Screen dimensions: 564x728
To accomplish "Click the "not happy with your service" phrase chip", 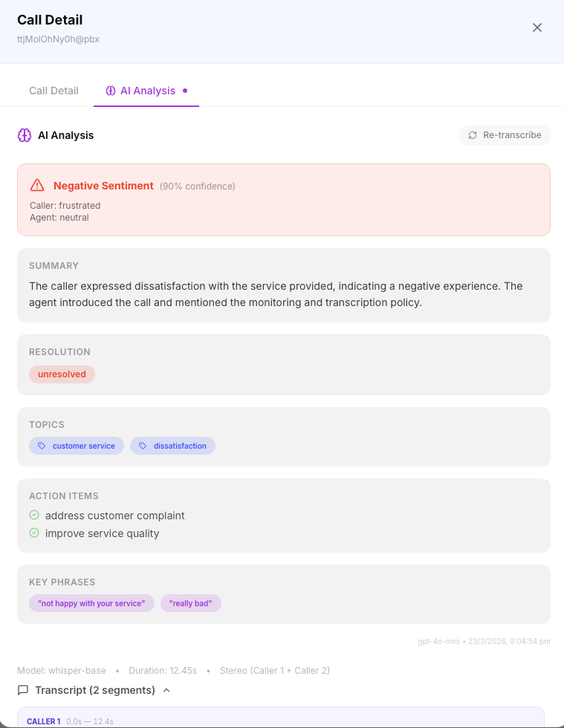I will [x=91, y=603].
